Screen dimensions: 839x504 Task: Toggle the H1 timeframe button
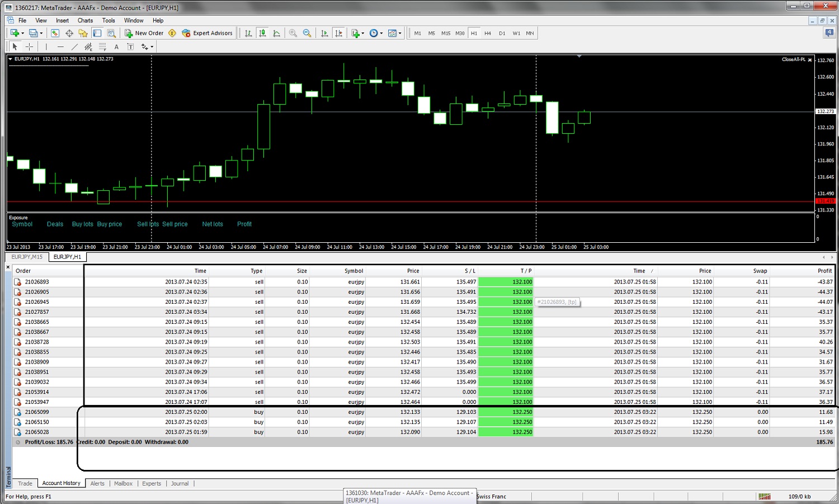(x=474, y=33)
